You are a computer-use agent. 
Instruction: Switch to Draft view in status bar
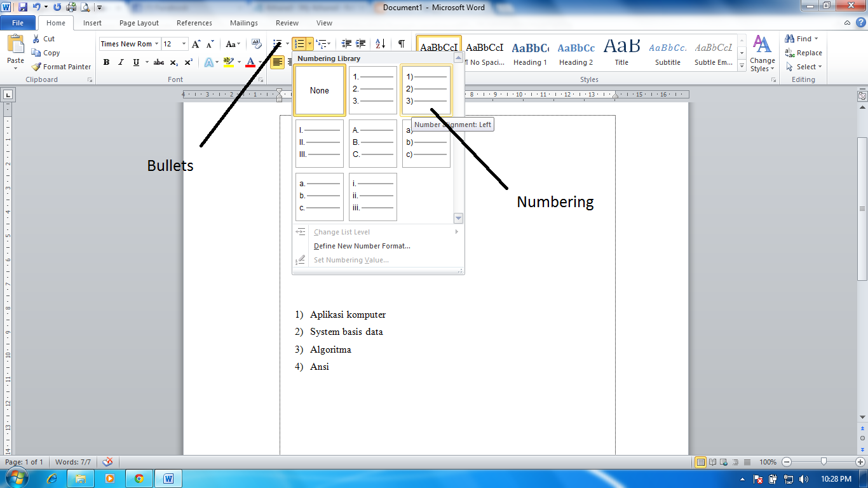pyautogui.click(x=747, y=462)
